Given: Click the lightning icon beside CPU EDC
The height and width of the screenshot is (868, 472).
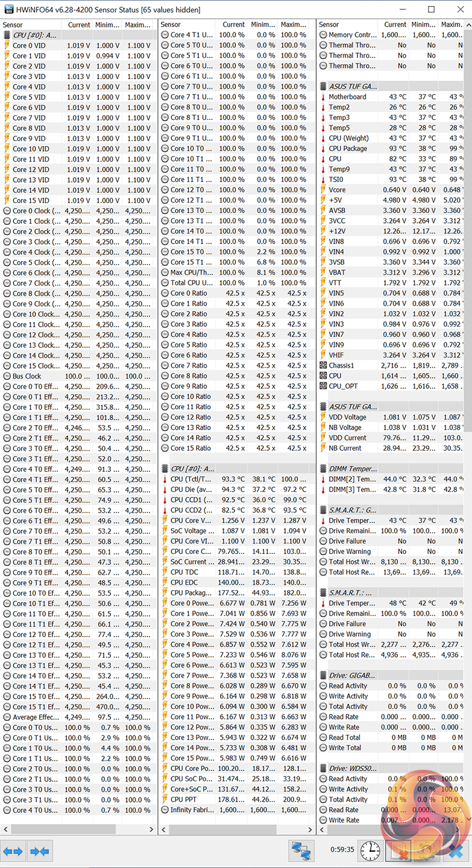Looking at the screenshot, I should coord(165,582).
